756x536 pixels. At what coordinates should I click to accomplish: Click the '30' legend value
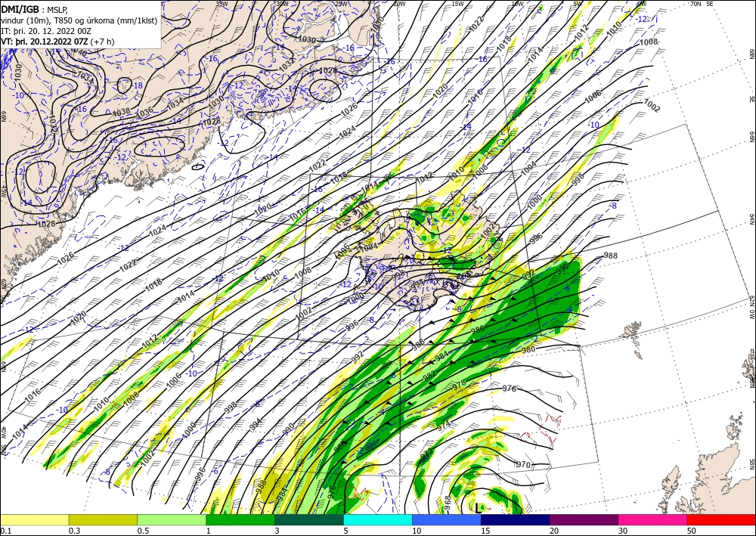point(623,531)
